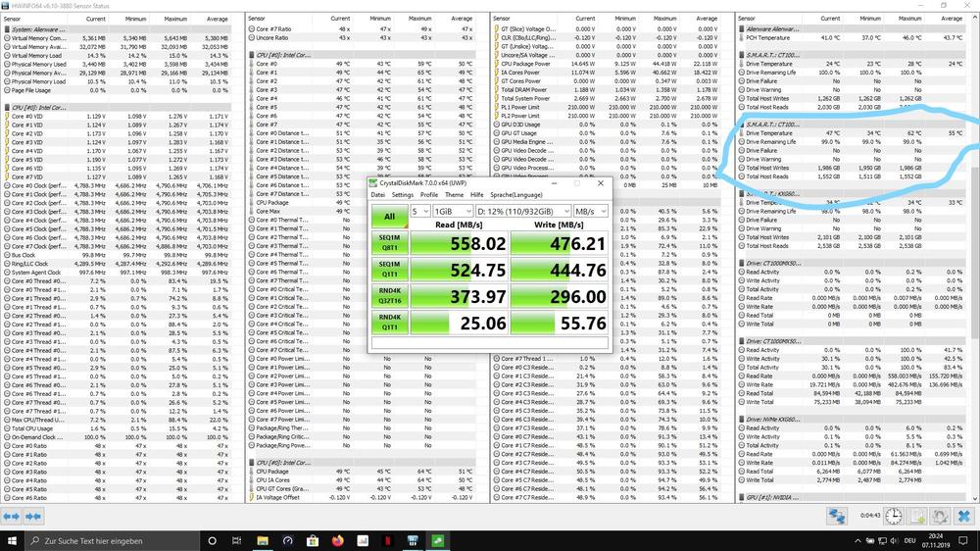The height and width of the screenshot is (551, 980).
Task: Close sensors with the blue X icon
Action: pyautogui.click(x=963, y=516)
